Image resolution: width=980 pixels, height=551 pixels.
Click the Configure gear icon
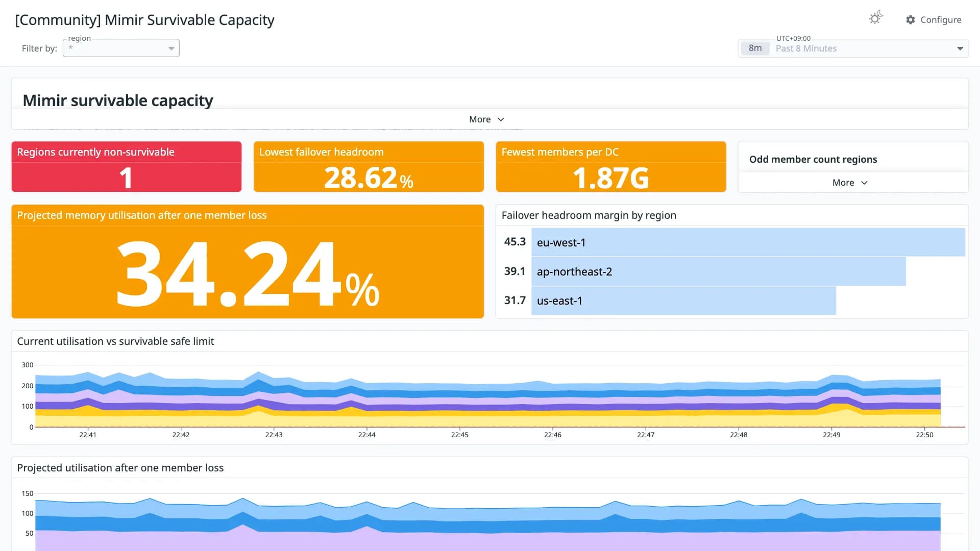click(911, 19)
